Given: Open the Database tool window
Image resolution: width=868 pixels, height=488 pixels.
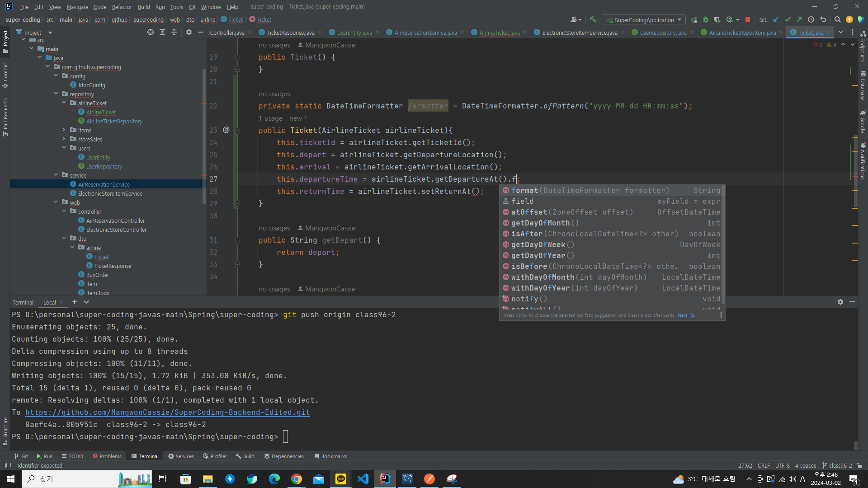Looking at the screenshot, I should pyautogui.click(x=863, y=85).
